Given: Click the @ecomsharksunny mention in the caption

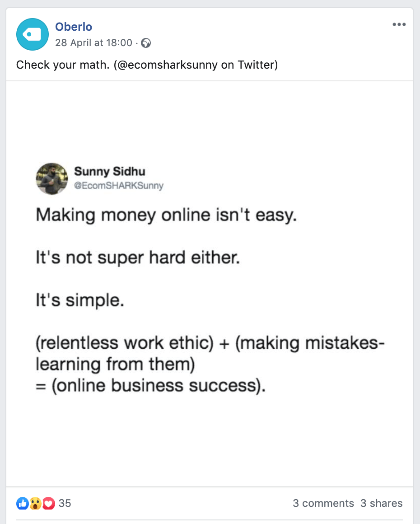Looking at the screenshot, I should (x=166, y=65).
